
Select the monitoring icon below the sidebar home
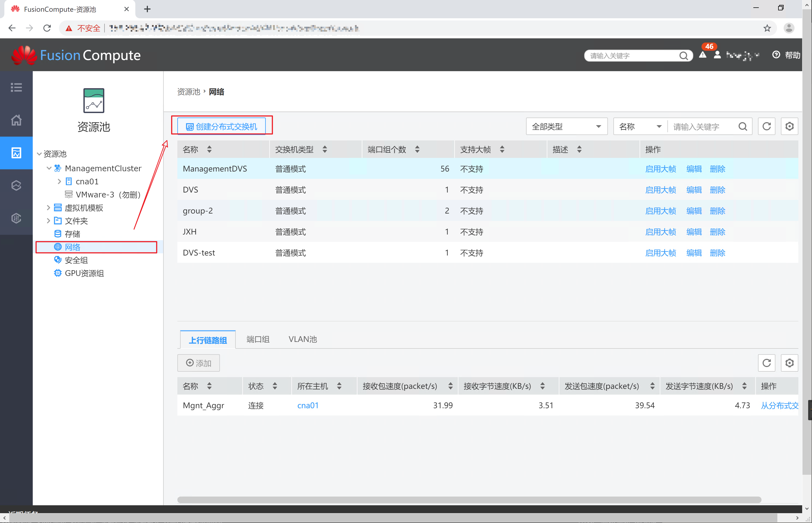click(16, 153)
